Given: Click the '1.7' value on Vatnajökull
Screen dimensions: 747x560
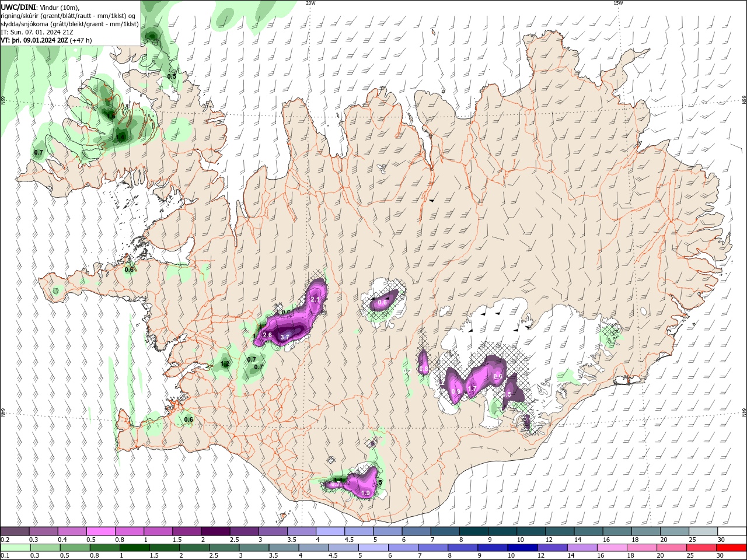Looking at the screenshot, I should pos(473,388).
